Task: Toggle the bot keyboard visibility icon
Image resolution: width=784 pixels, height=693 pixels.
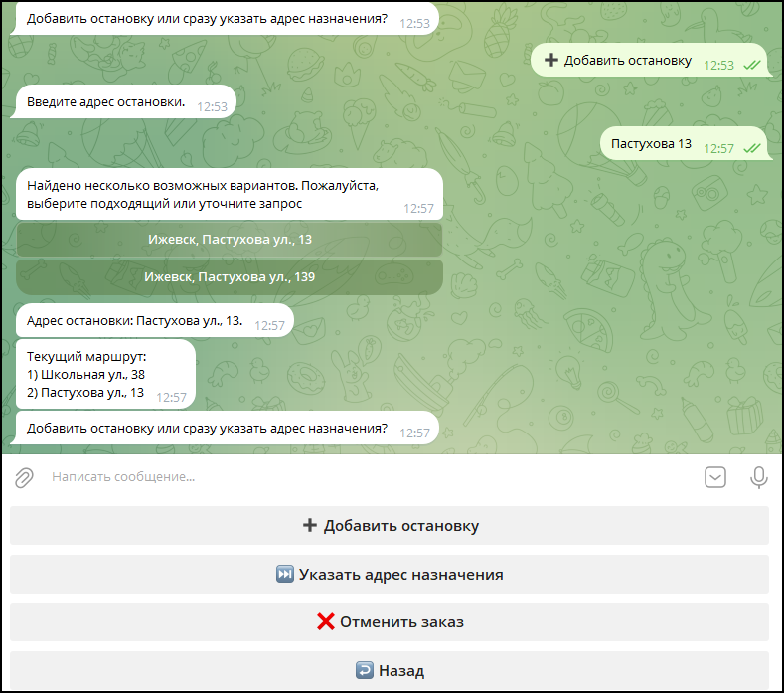Action: [x=715, y=478]
